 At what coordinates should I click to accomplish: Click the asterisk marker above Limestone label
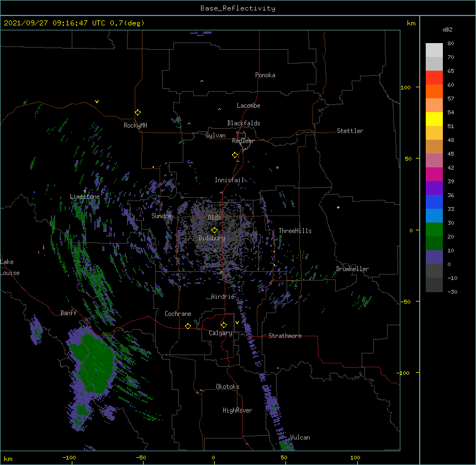[85, 191]
